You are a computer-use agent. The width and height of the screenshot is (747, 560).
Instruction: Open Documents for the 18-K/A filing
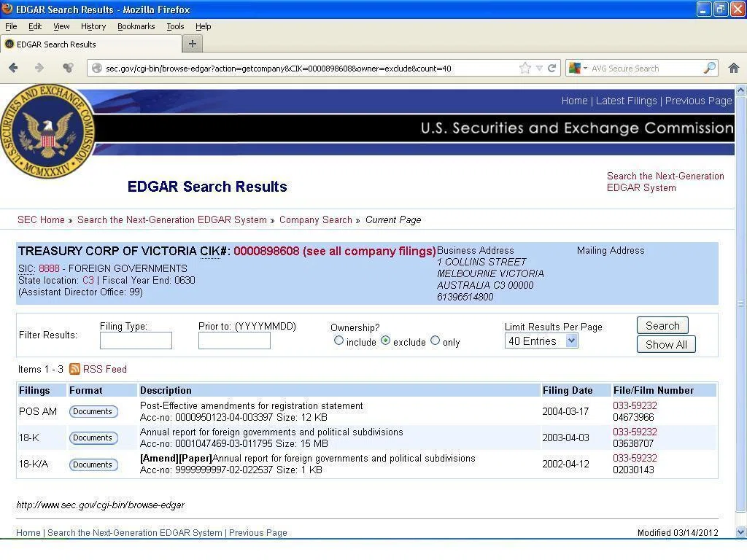pyautogui.click(x=93, y=464)
